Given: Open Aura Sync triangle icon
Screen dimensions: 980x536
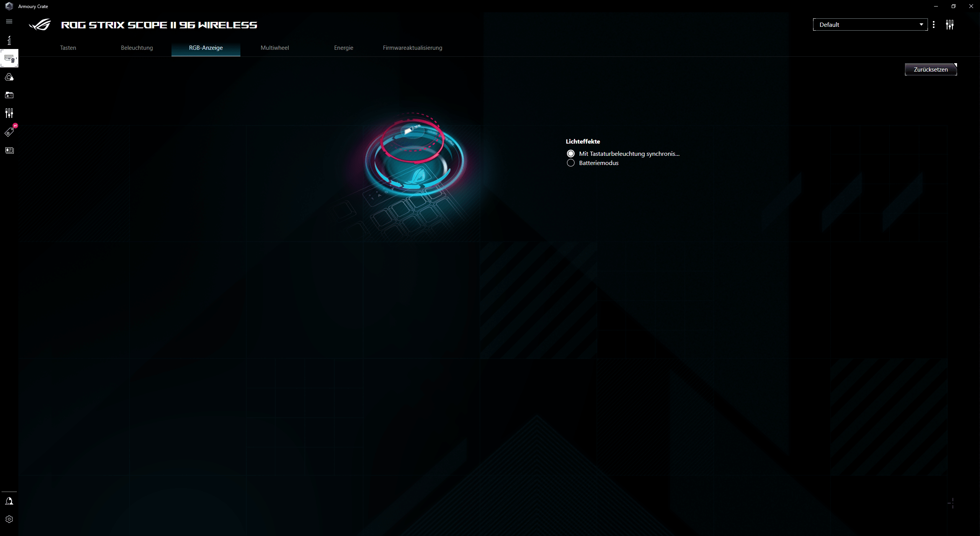Looking at the screenshot, I should pyautogui.click(x=9, y=77).
